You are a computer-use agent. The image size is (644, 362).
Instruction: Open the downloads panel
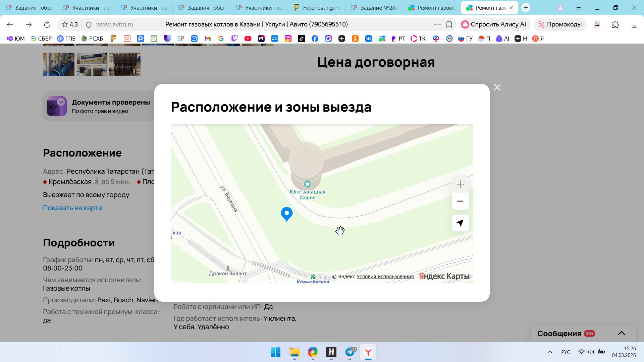[634, 24]
